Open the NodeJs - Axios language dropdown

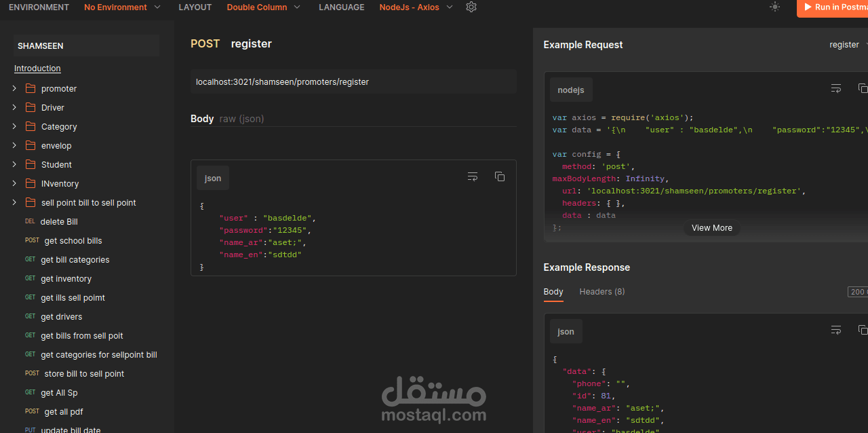pyautogui.click(x=416, y=7)
